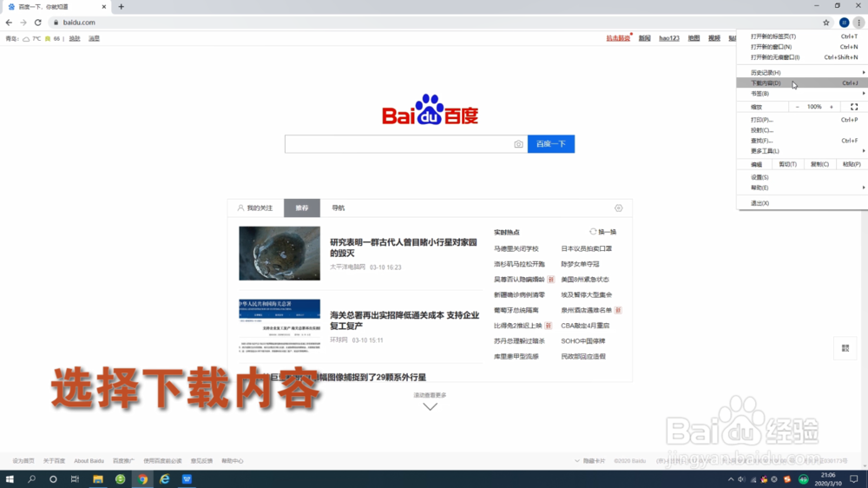Click the network tray icon
Viewport: 868px width, 488px height.
point(753,479)
